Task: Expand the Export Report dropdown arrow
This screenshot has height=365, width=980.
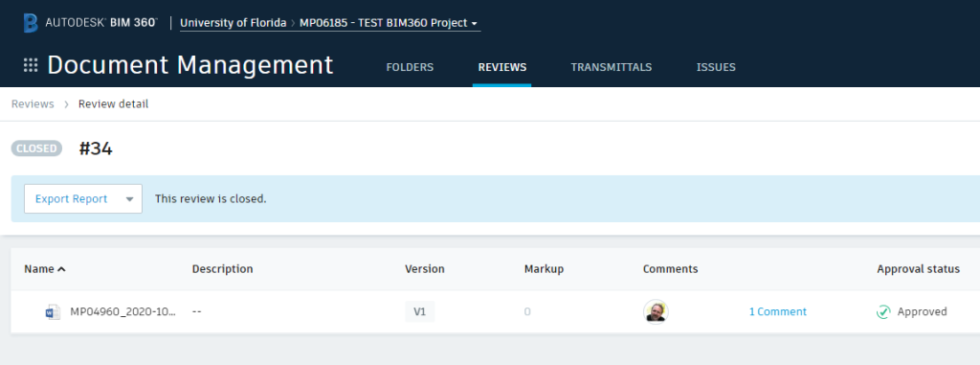Action: click(x=129, y=199)
